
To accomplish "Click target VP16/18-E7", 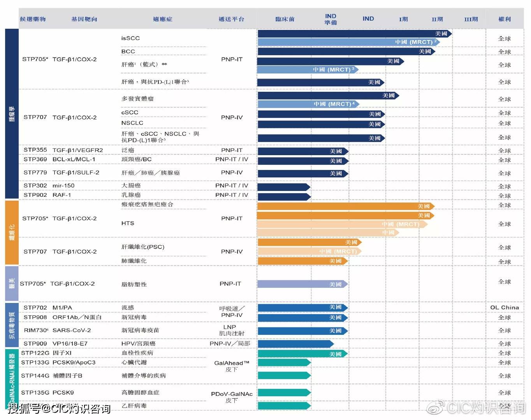I will coord(70,344).
